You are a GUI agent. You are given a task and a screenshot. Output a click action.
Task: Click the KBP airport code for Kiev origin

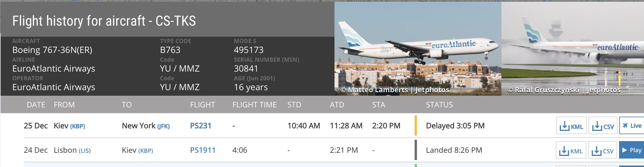78,126
